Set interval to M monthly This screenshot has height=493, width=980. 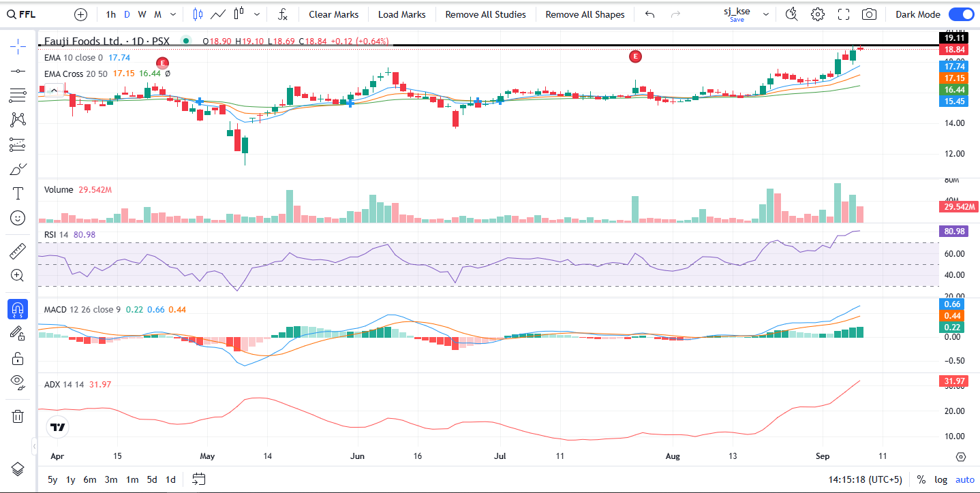click(158, 14)
